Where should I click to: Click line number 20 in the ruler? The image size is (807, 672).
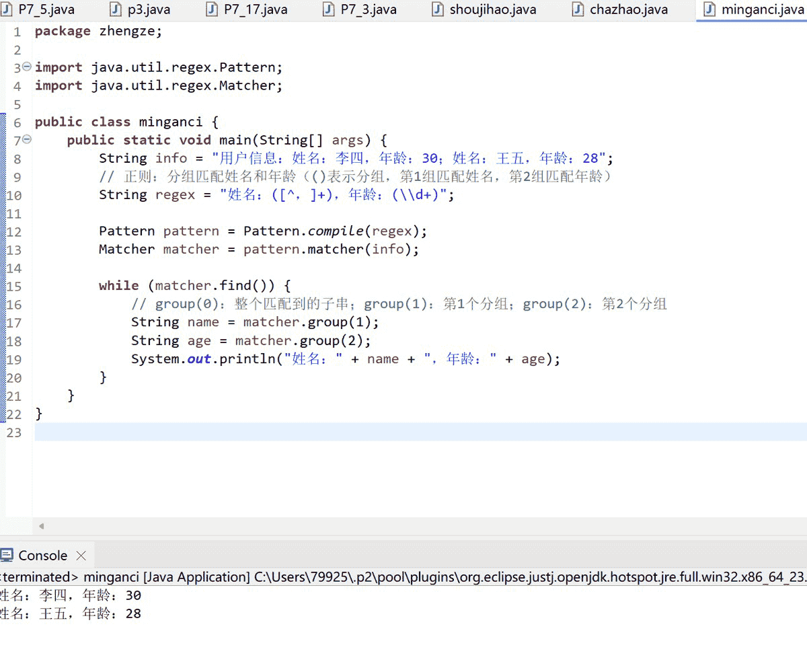14,377
